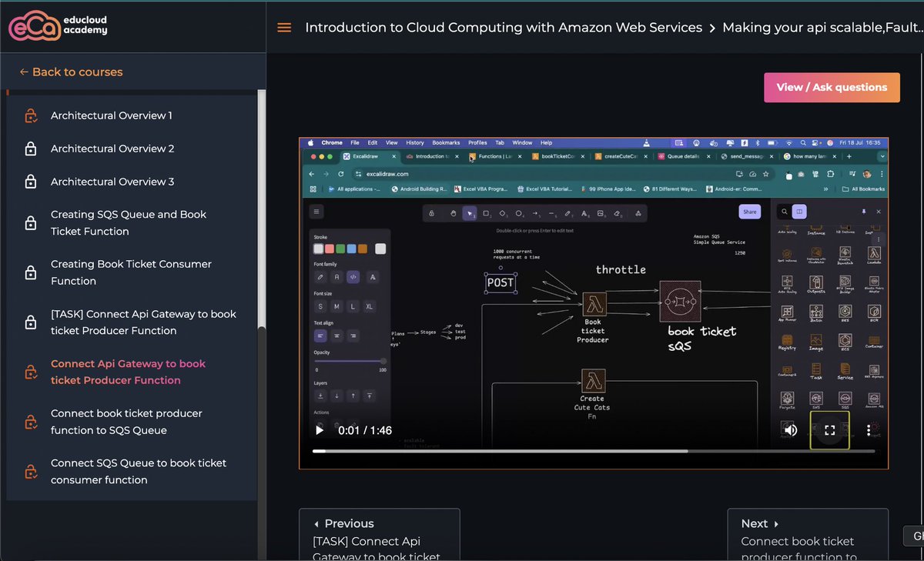Select the code font family option
The width and height of the screenshot is (924, 561).
(x=353, y=276)
